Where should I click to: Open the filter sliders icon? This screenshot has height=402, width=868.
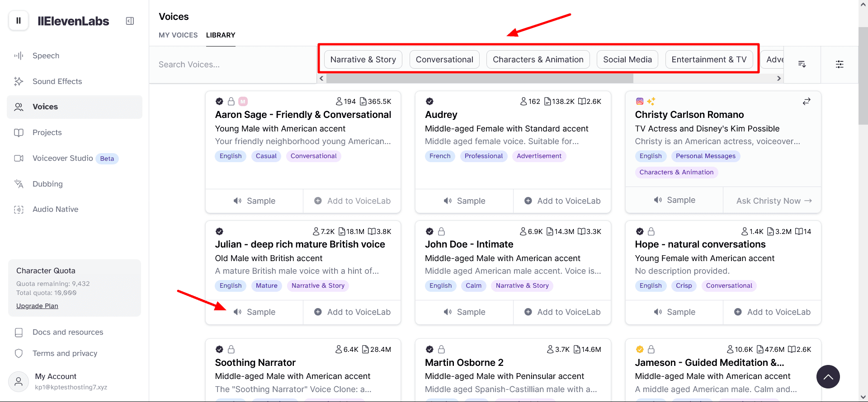tap(840, 64)
